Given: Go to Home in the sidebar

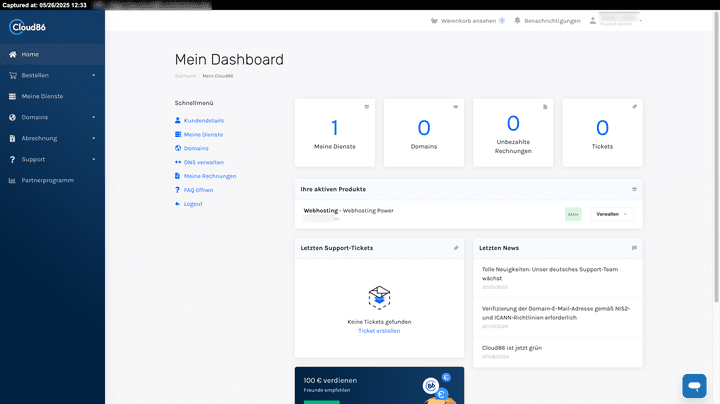Looking at the screenshot, I should pyautogui.click(x=52, y=54).
